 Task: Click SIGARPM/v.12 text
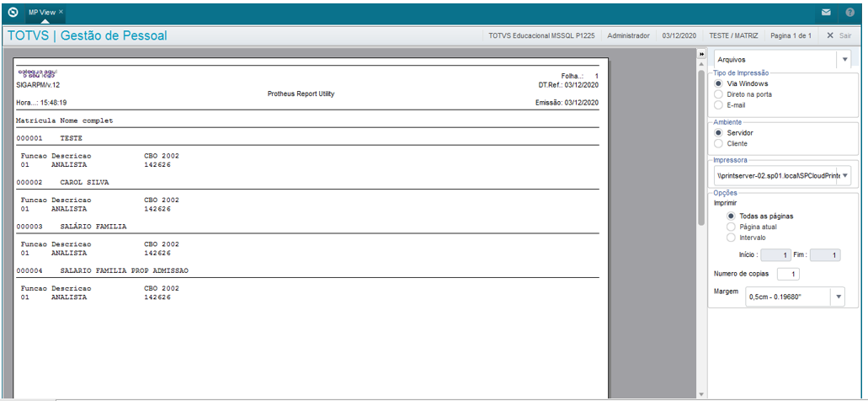pyautogui.click(x=38, y=85)
